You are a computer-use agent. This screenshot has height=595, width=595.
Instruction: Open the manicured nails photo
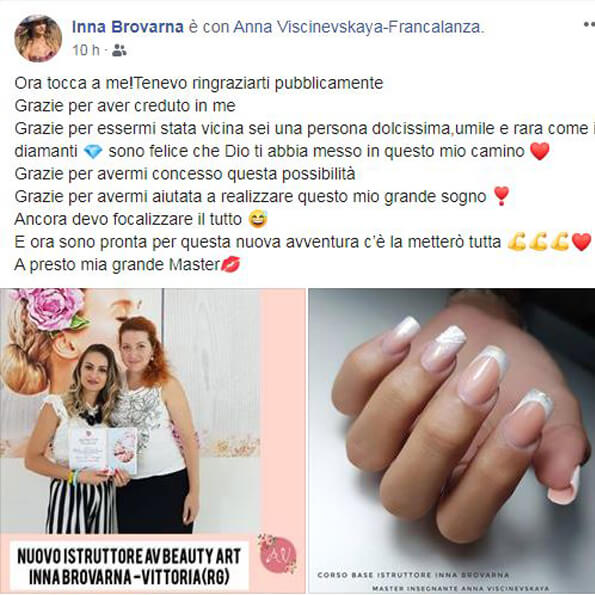point(452,441)
